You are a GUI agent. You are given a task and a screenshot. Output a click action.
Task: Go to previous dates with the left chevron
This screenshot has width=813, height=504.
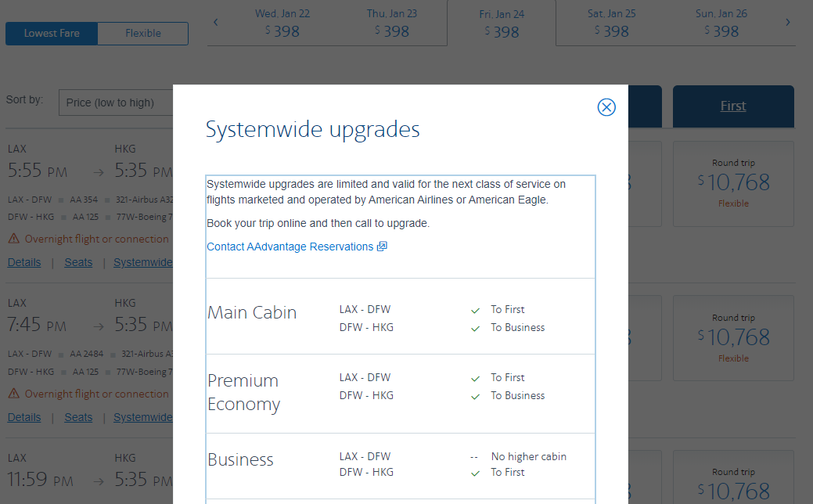click(216, 23)
